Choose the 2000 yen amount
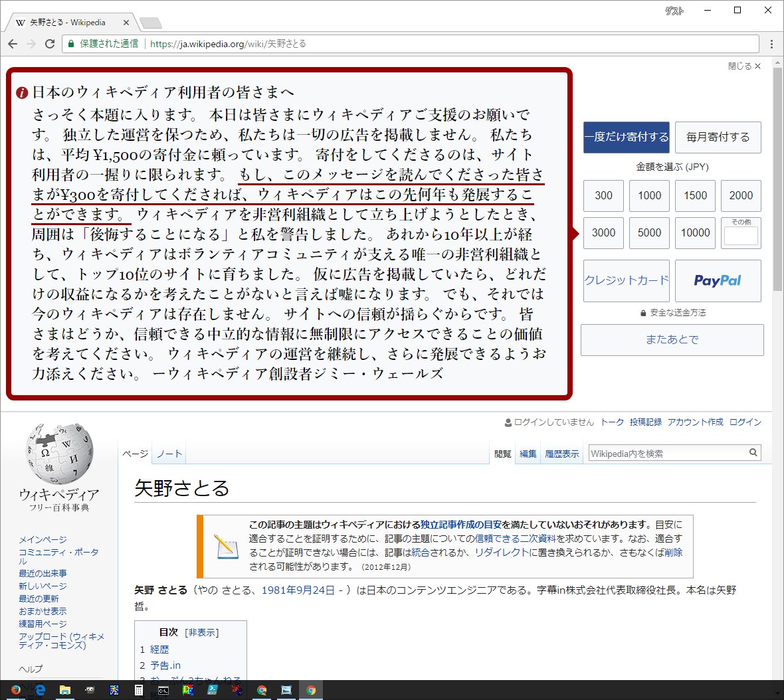Viewport: 784px width, 700px height. pyautogui.click(x=741, y=195)
